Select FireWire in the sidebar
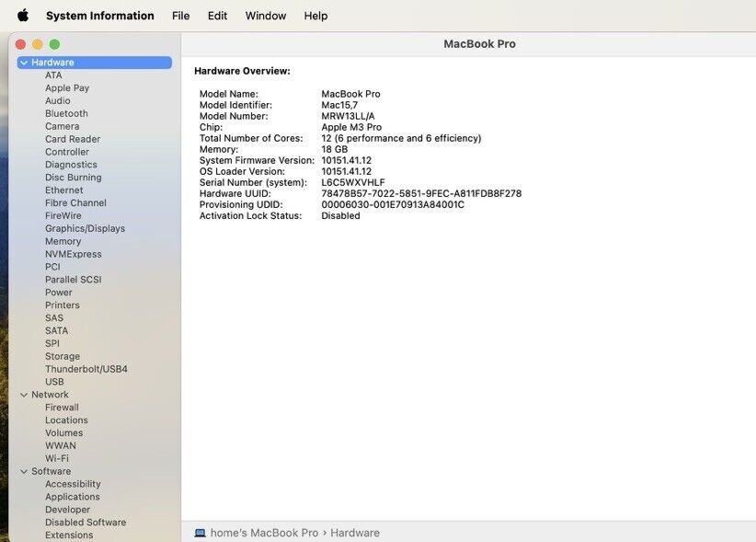 pyautogui.click(x=63, y=215)
